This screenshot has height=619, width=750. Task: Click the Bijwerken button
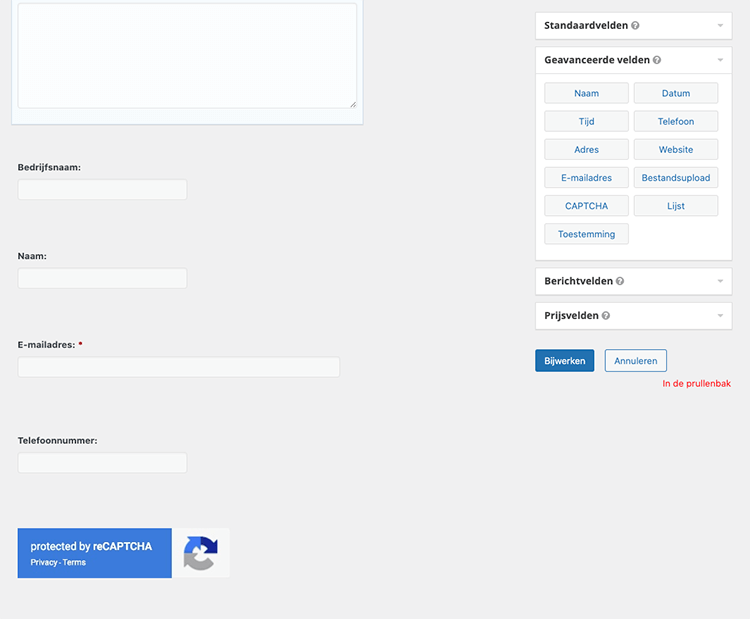(x=564, y=361)
